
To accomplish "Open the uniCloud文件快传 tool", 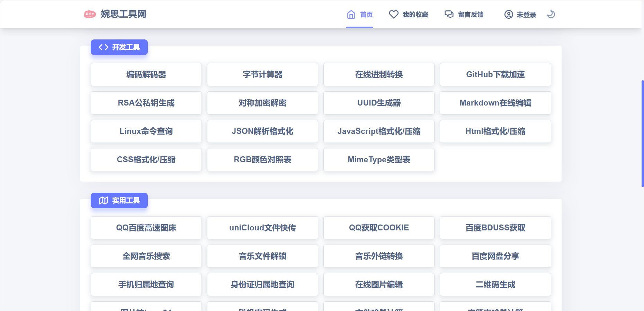I will click(x=262, y=228).
